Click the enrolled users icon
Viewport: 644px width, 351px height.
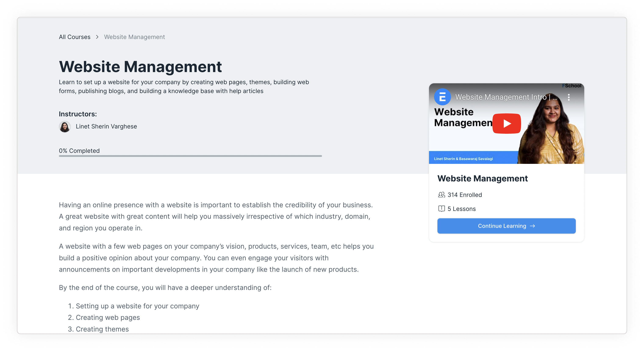point(441,195)
